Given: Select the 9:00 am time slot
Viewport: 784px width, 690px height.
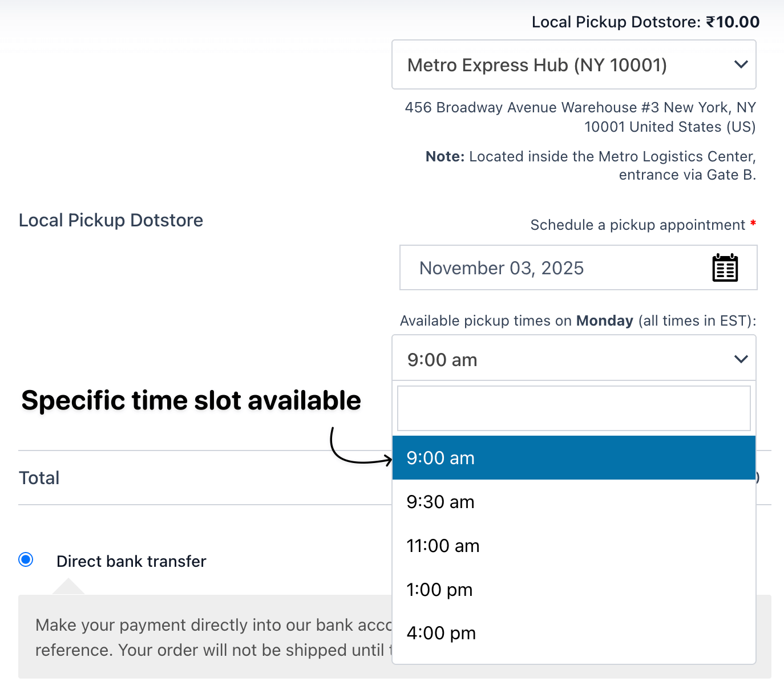Looking at the screenshot, I should pos(573,457).
